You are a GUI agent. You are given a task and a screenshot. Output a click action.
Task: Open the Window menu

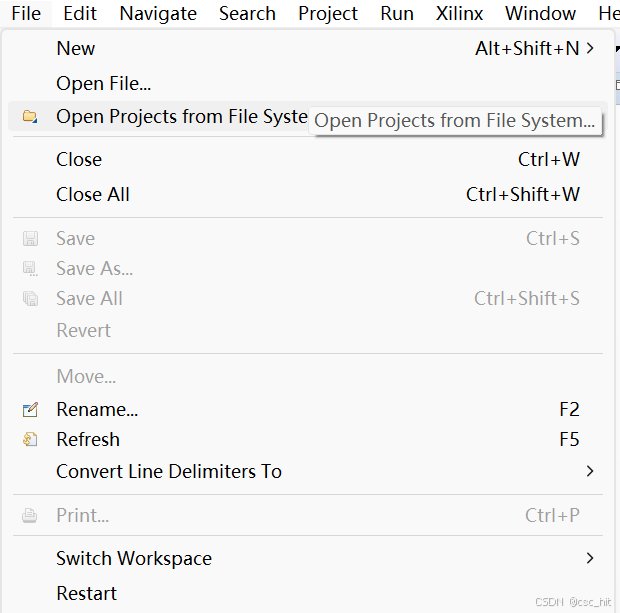click(540, 13)
